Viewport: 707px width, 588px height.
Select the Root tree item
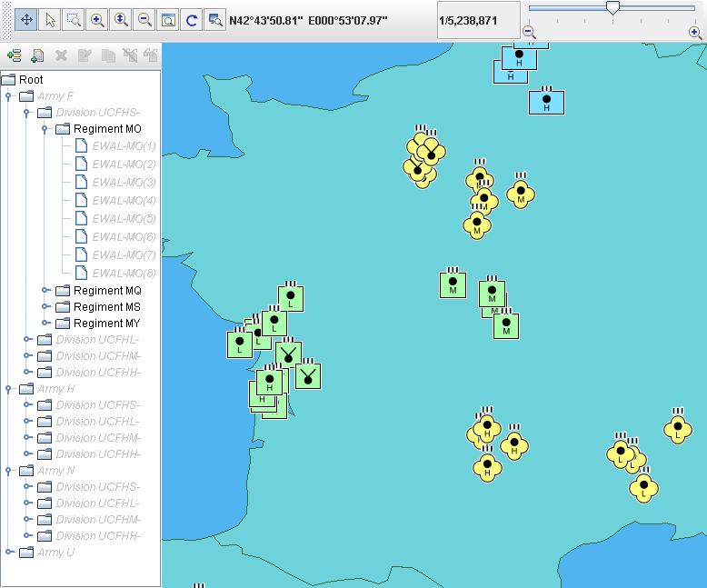[x=31, y=80]
